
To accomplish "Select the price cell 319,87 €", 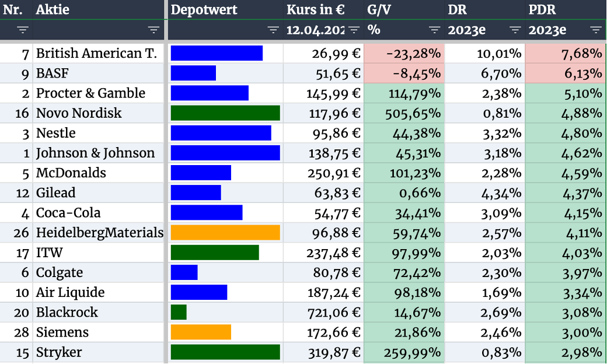I will coord(323,352).
